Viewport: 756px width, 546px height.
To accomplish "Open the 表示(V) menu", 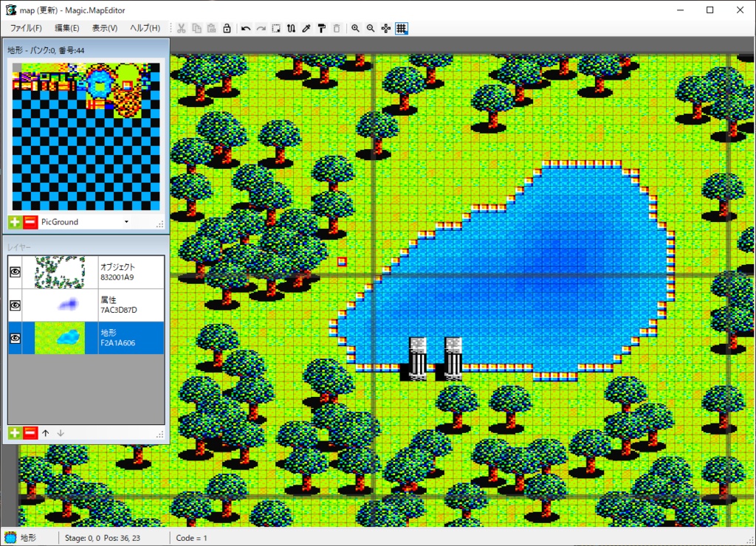I will 105,28.
